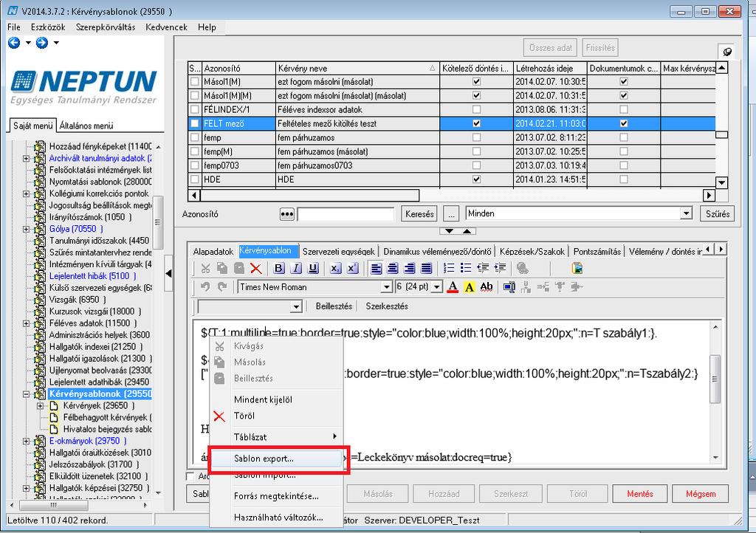Click the Underline formatting icon
Image resolution: width=756 pixels, height=533 pixels.
(x=313, y=269)
